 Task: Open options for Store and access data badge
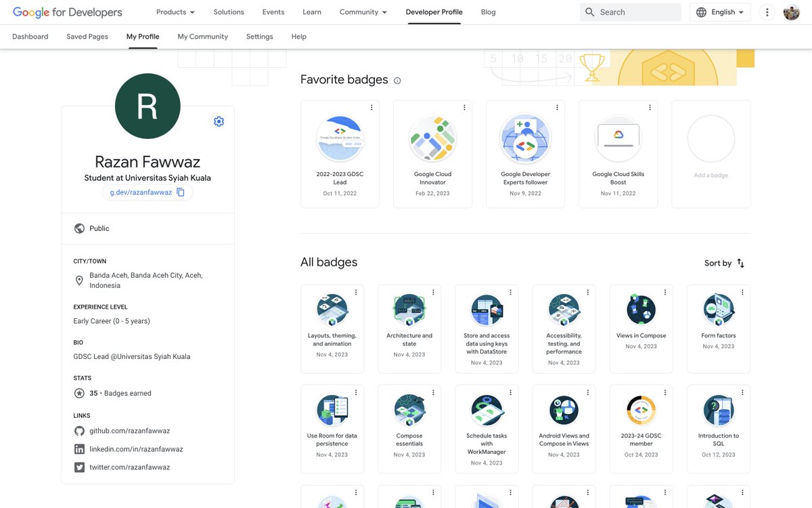(510, 293)
